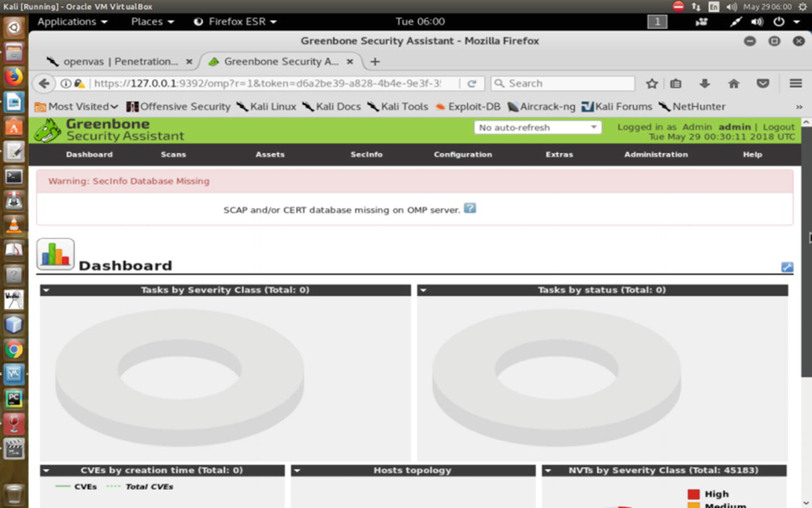Screen dimensions: 812x508
Task: Click the admin username link
Action: [735, 127]
